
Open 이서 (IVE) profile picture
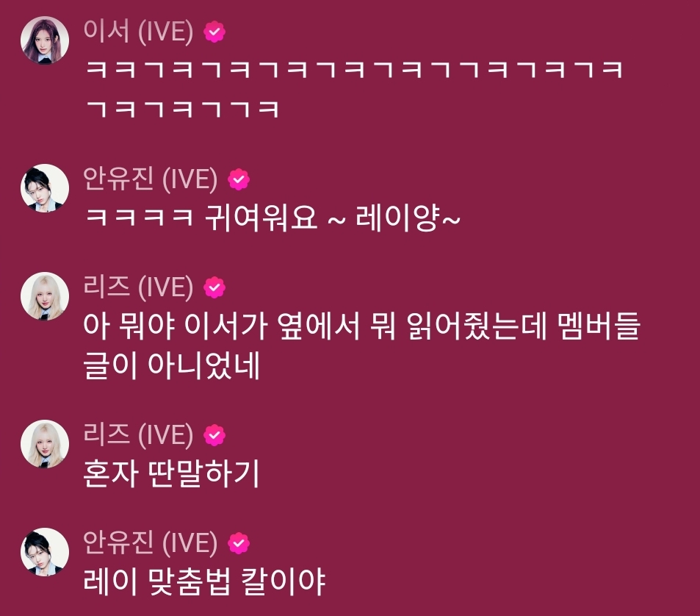pos(45,40)
